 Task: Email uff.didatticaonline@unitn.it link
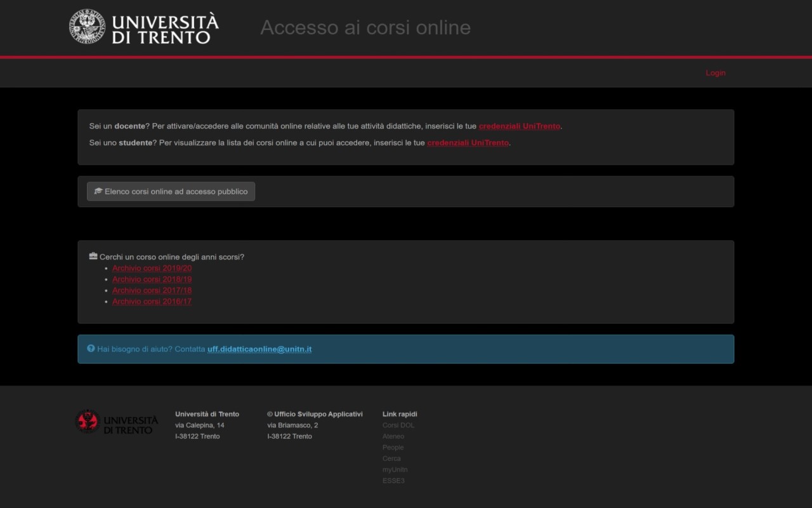coord(259,349)
